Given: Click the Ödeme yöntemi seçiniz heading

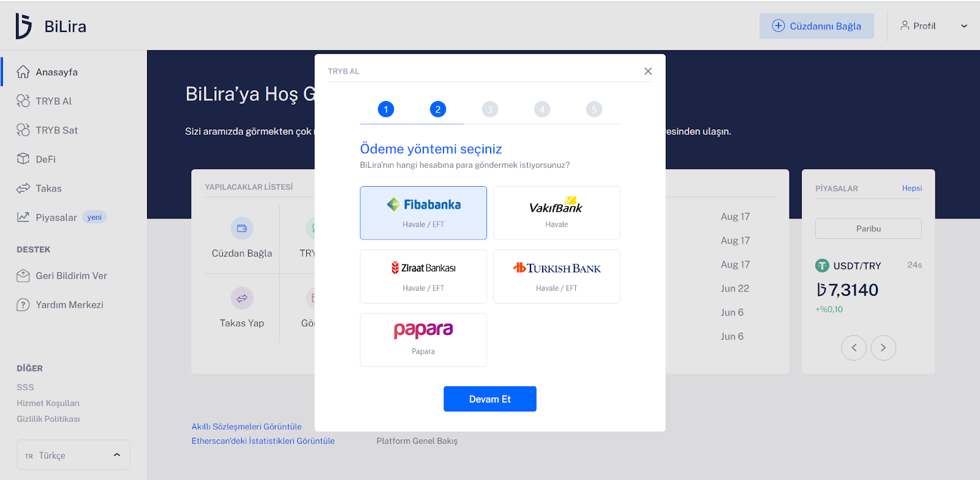Looking at the screenshot, I should 431,149.
